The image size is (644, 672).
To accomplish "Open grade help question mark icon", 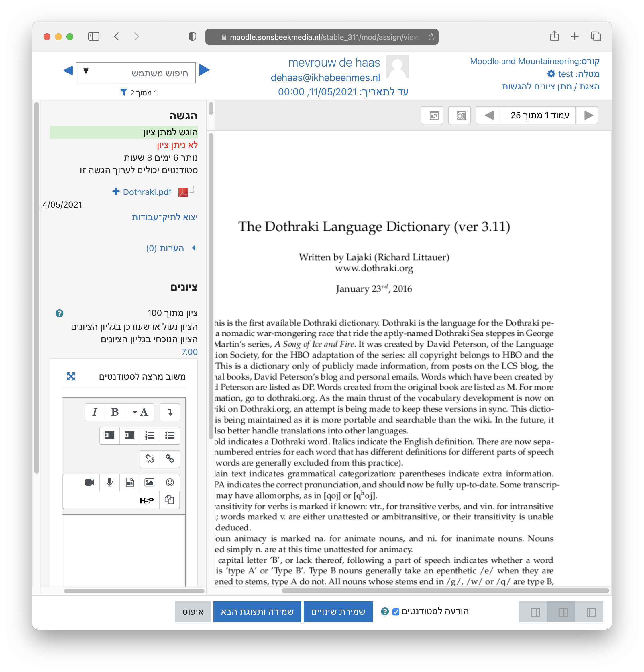I will click(x=59, y=313).
